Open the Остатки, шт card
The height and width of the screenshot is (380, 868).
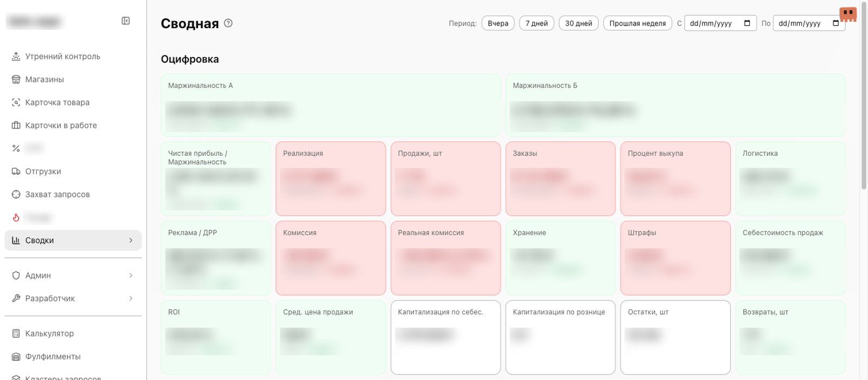pyautogui.click(x=675, y=337)
